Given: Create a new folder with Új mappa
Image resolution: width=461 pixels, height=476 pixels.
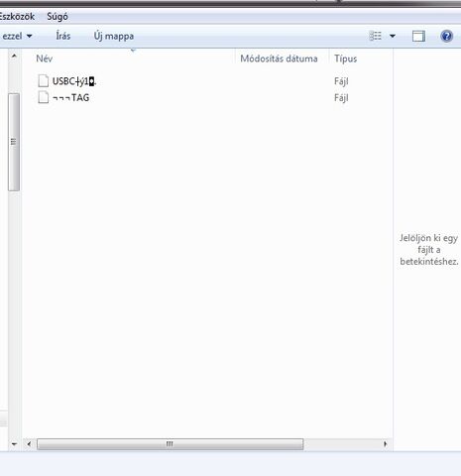Looking at the screenshot, I should pos(114,36).
